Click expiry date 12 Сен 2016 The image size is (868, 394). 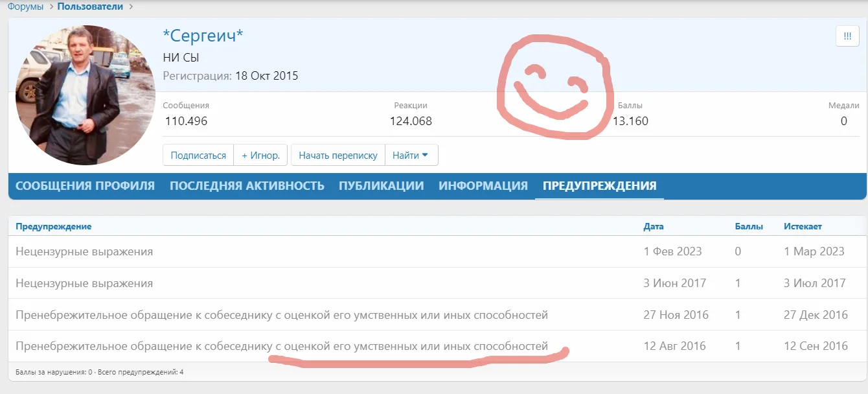[816, 346]
